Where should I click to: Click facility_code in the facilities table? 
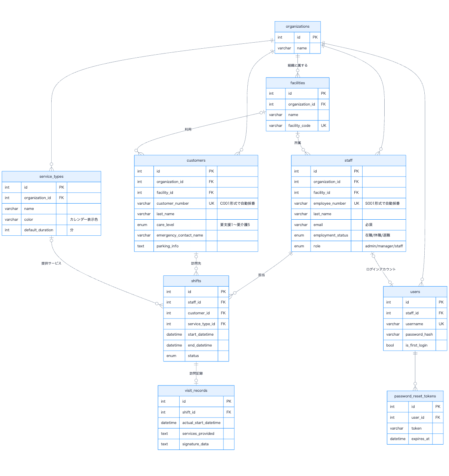pos(302,126)
